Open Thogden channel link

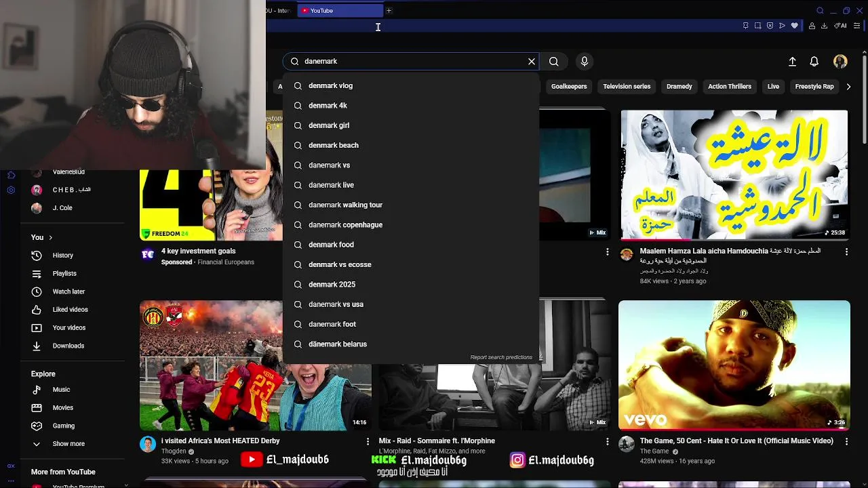click(174, 451)
